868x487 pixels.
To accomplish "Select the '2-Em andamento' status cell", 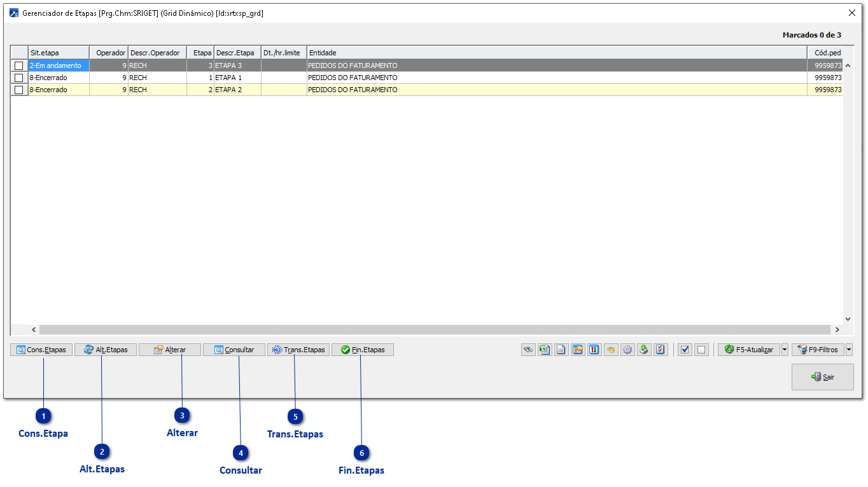I will [59, 65].
